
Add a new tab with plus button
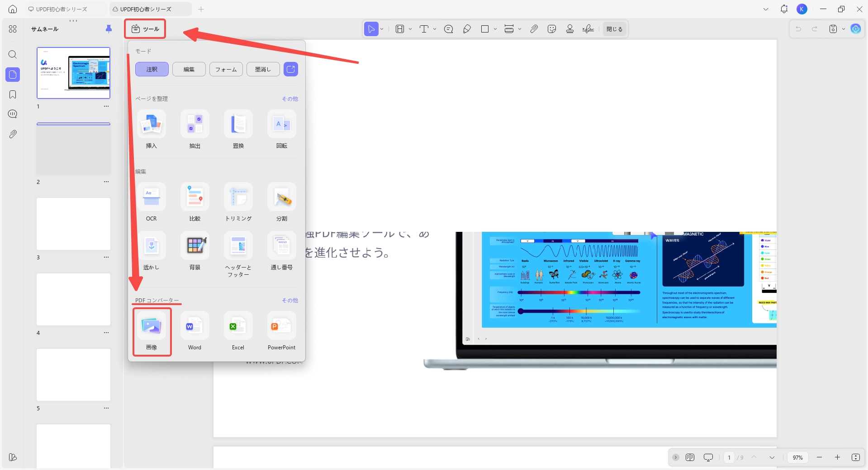[x=201, y=9]
